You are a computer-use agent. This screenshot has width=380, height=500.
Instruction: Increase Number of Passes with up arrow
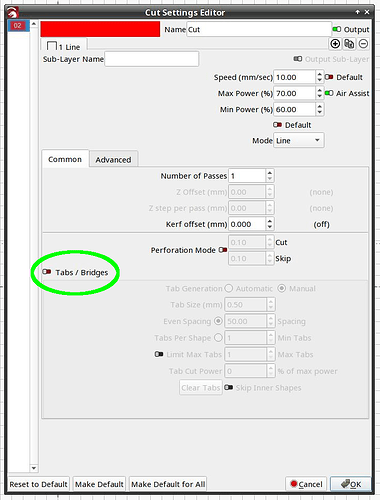pyautogui.click(x=270, y=172)
